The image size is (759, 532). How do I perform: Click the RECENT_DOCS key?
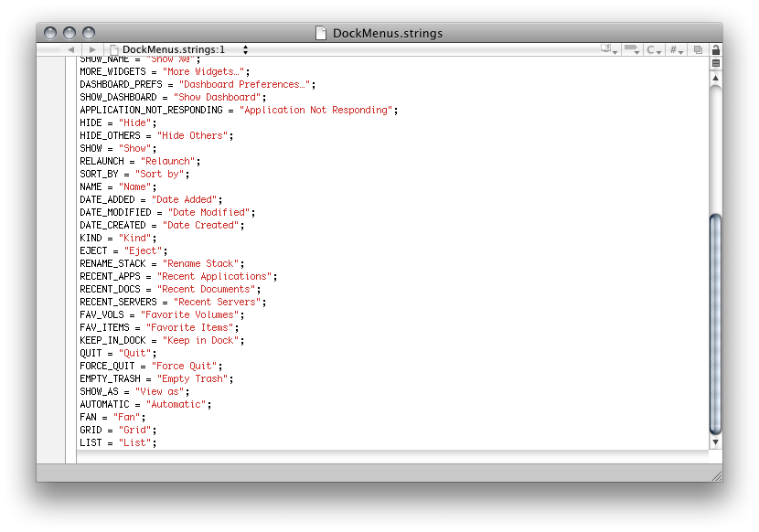110,290
